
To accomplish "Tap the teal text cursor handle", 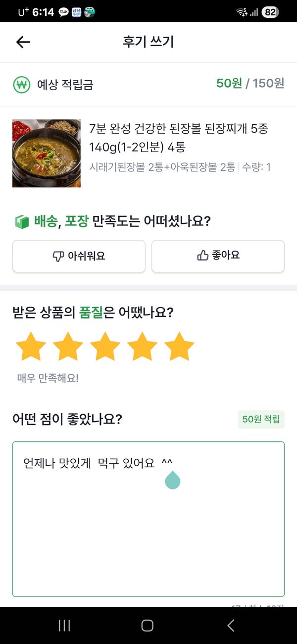I will (172, 480).
